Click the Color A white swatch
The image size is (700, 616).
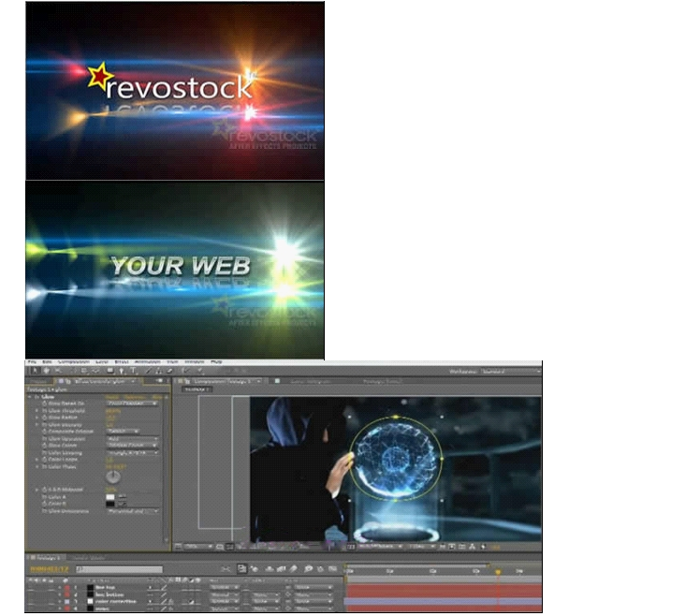[x=110, y=497]
